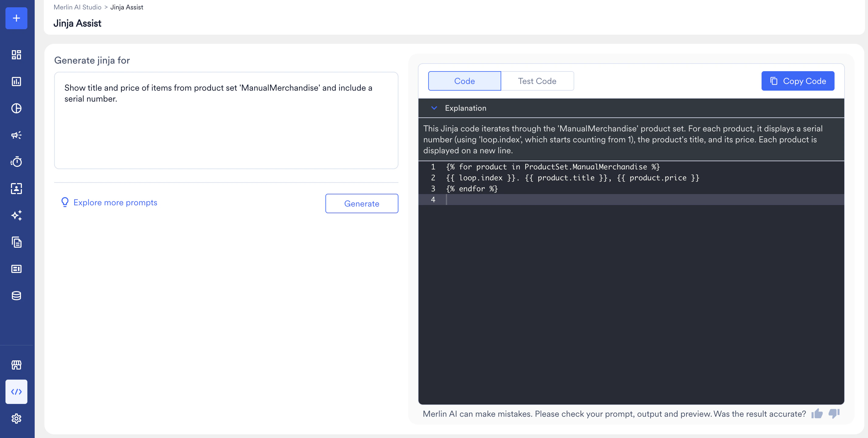
Task: Click thumbs down for inaccurate result
Action: [834, 413]
